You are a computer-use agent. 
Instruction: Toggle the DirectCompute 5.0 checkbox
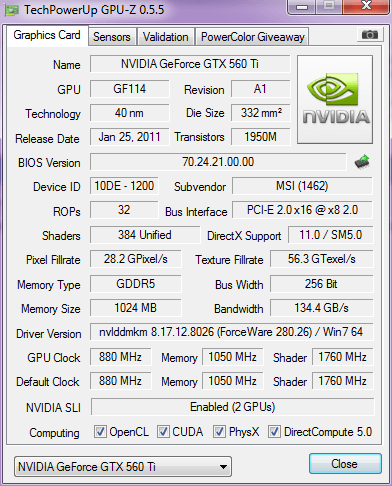coord(274,431)
